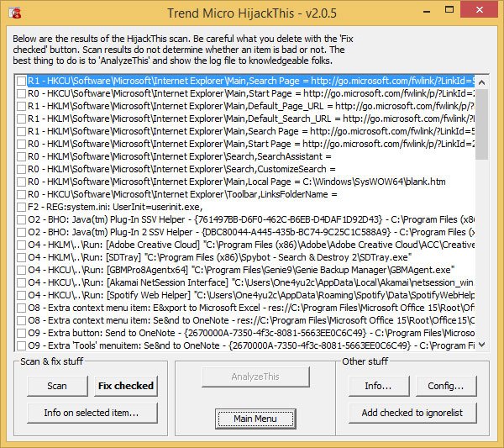Select the Adobe Creative Cloud row text
This screenshot has width=504, height=448.
click(250, 245)
